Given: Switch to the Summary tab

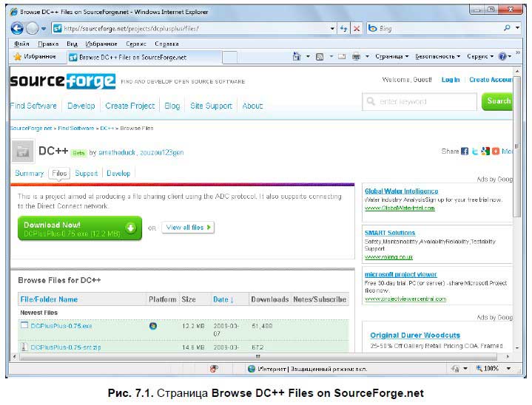Looking at the screenshot, I should [29, 173].
